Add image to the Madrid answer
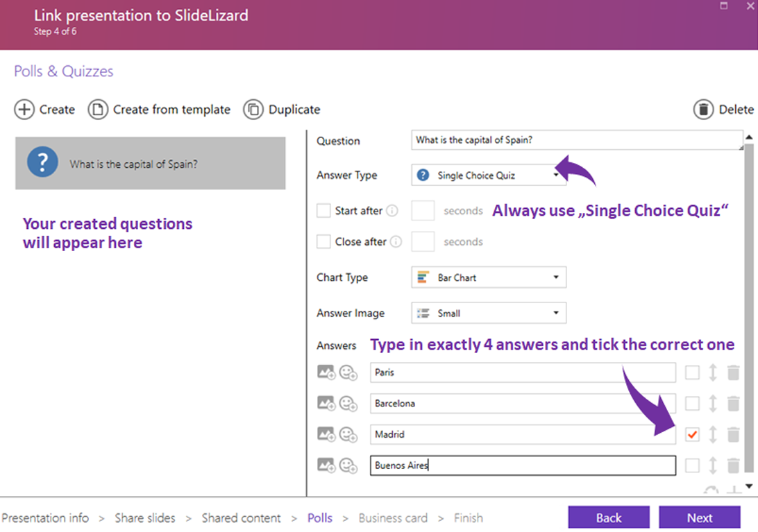The image size is (758, 532). pyautogui.click(x=326, y=434)
